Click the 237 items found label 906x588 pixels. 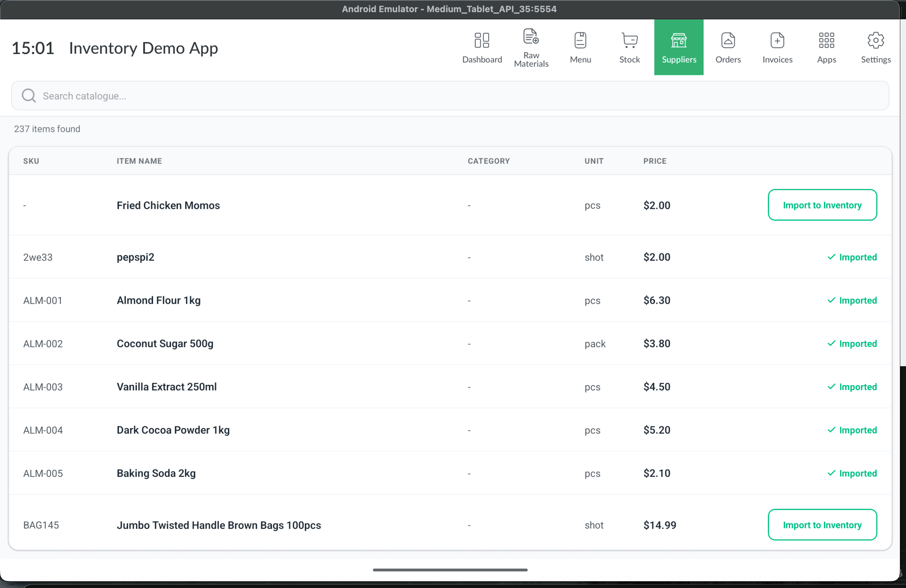47,129
